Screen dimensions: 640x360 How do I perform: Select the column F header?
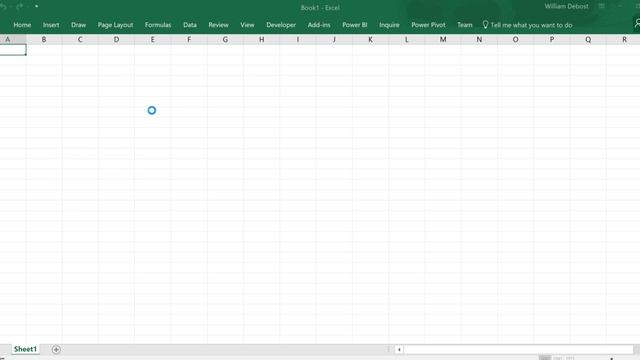pyautogui.click(x=189, y=40)
